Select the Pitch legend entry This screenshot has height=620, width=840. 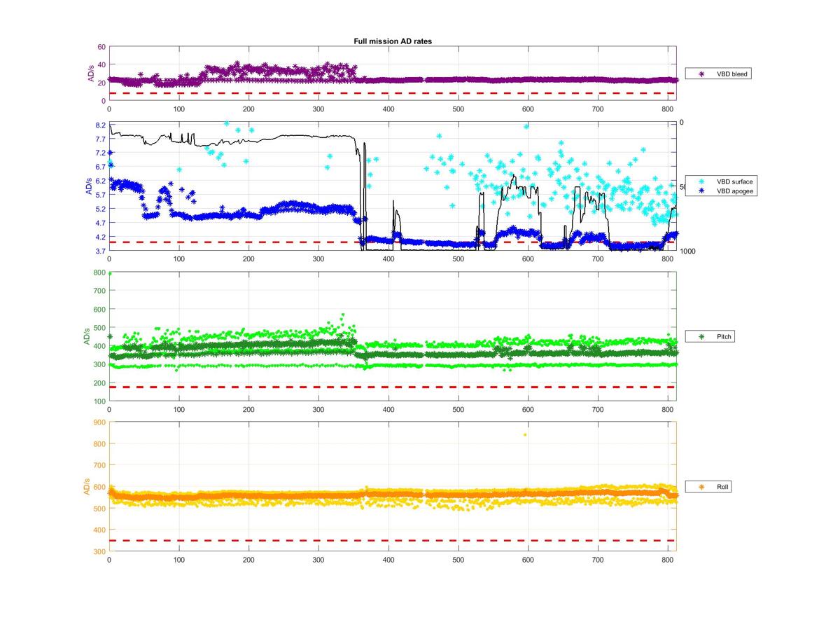pyautogui.click(x=710, y=337)
